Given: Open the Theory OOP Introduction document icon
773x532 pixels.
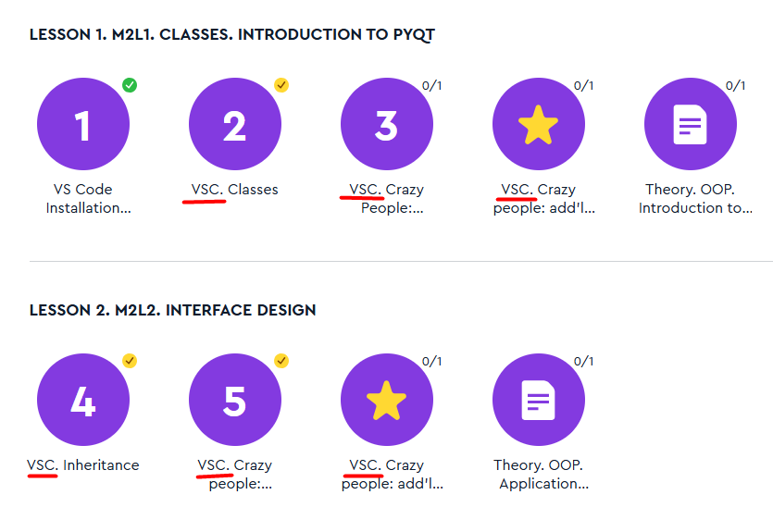Looking at the screenshot, I should 690,124.
